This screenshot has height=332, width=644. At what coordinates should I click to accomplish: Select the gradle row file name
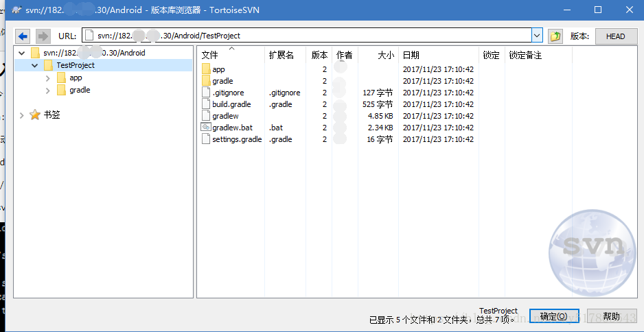pos(222,81)
